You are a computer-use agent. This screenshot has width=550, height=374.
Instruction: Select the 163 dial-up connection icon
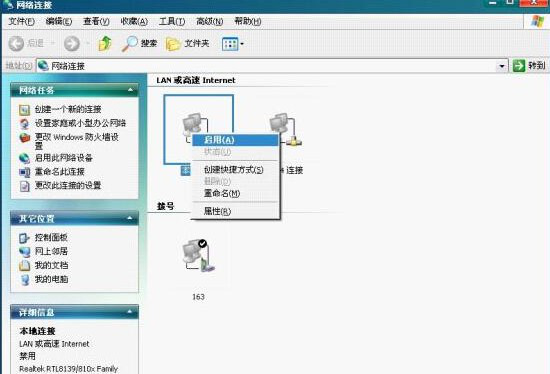click(199, 255)
